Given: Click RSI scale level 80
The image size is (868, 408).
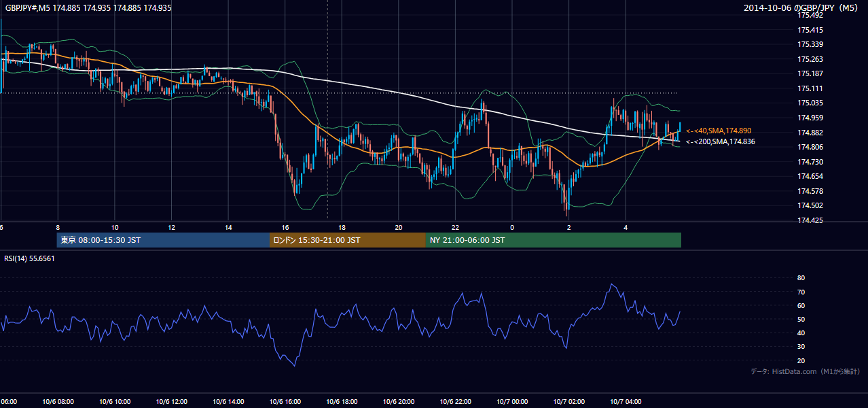Looking at the screenshot, I should [x=801, y=278].
